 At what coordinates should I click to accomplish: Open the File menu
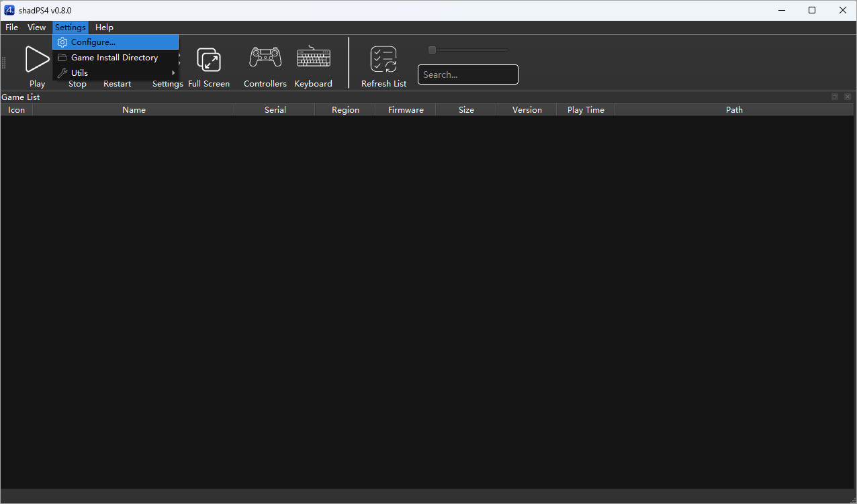[11, 28]
